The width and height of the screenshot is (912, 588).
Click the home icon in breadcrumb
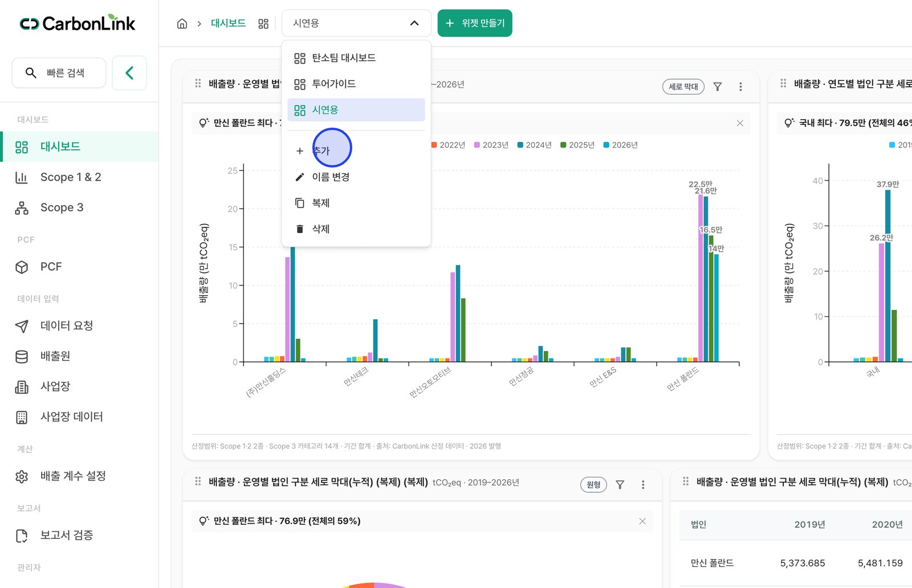coord(182,23)
